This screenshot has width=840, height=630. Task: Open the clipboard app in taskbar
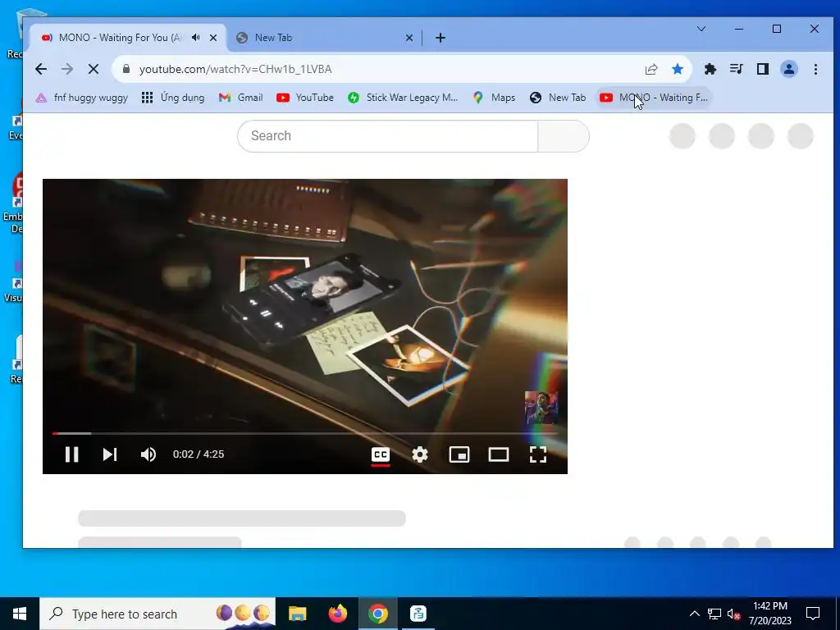[x=418, y=614]
